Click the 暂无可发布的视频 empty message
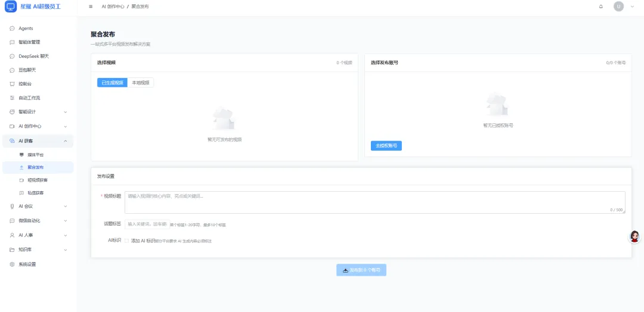 pos(225,139)
